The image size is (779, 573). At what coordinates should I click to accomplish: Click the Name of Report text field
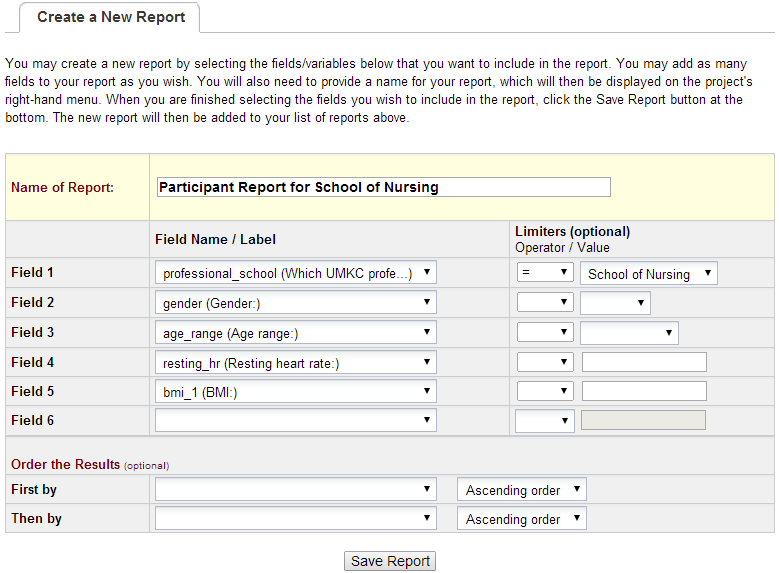[x=383, y=187]
